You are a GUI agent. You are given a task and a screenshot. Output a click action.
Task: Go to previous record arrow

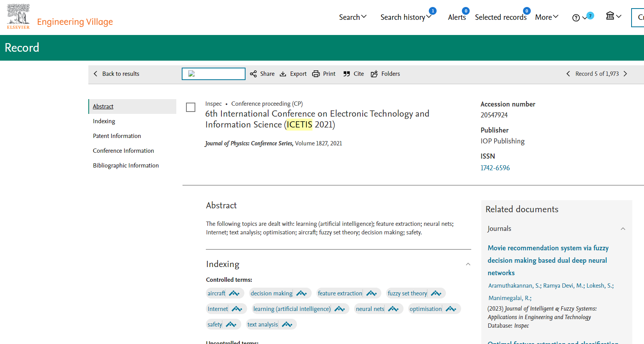coord(568,74)
